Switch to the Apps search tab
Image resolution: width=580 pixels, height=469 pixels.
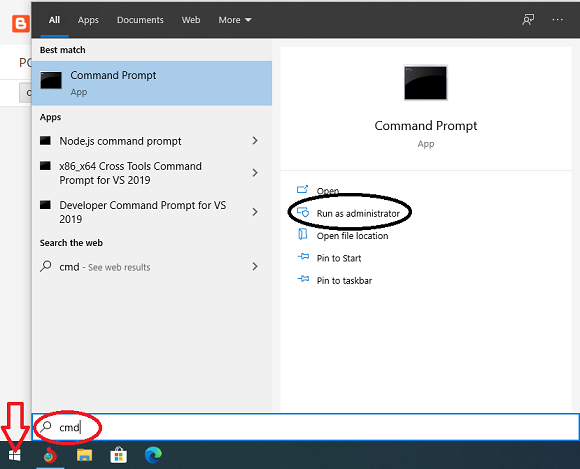click(x=88, y=20)
